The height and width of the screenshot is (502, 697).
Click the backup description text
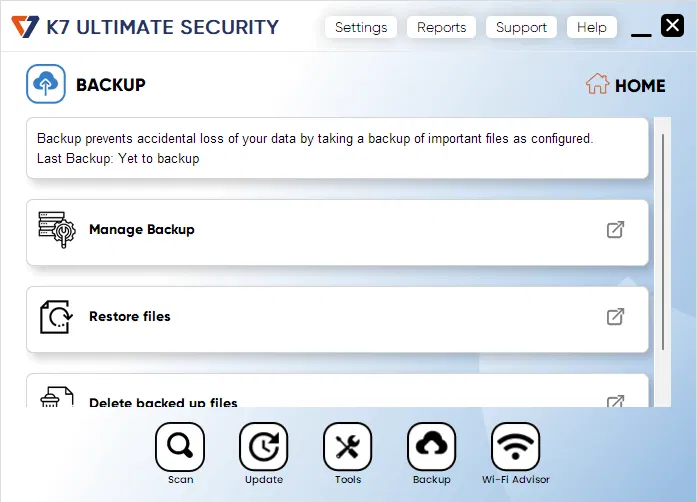[x=315, y=139]
